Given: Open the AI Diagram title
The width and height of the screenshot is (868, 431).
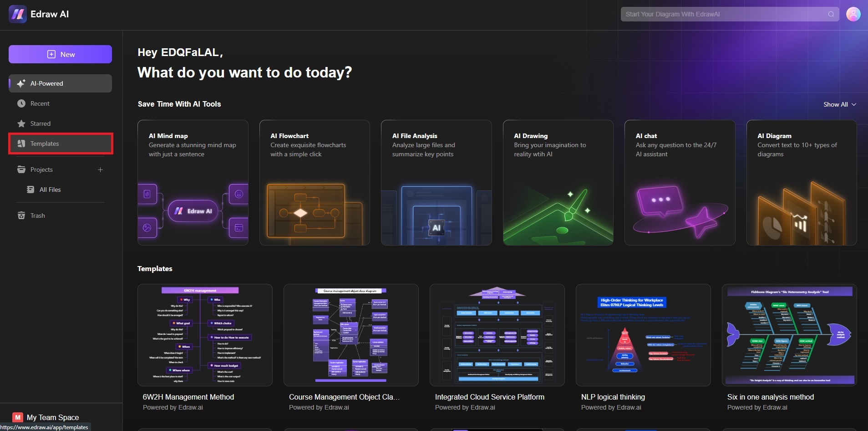Looking at the screenshot, I should pyautogui.click(x=774, y=136).
